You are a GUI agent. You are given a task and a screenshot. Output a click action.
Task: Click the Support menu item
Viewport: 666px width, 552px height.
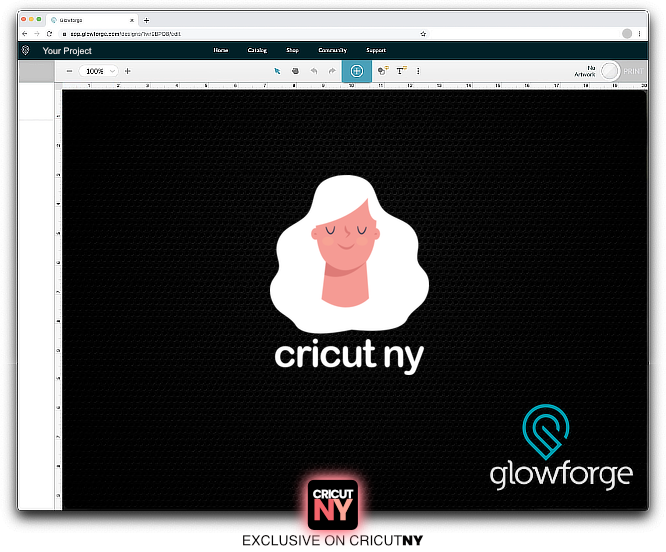tap(376, 50)
